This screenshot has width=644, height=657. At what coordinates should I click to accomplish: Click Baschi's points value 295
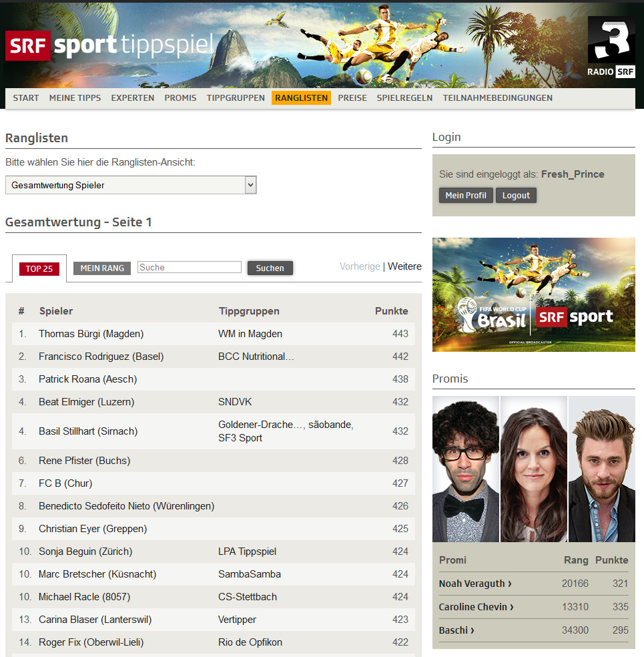(620, 630)
